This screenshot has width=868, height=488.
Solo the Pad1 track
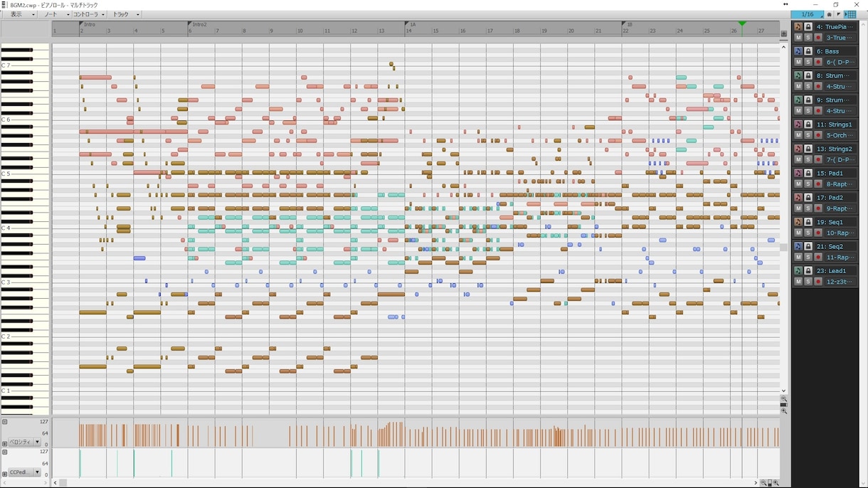pos(808,184)
